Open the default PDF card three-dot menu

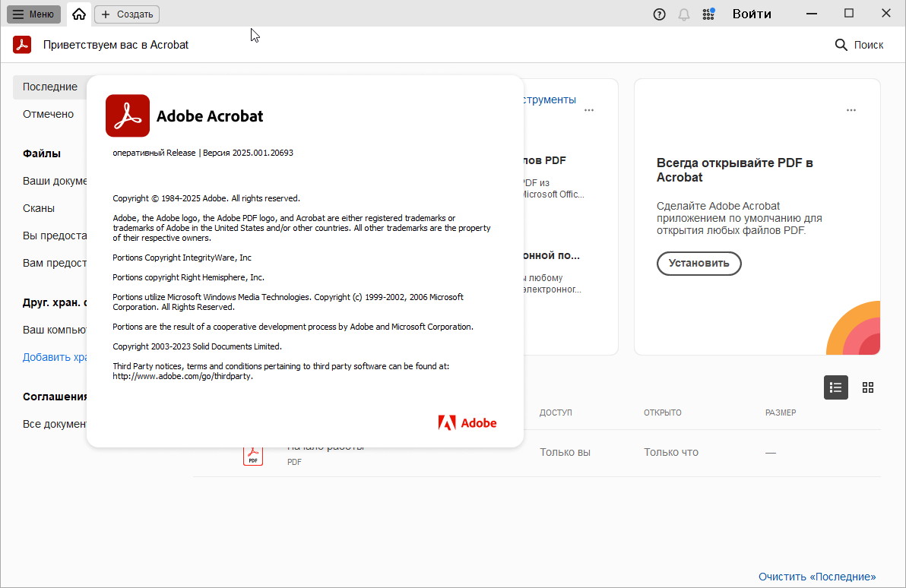[851, 110]
